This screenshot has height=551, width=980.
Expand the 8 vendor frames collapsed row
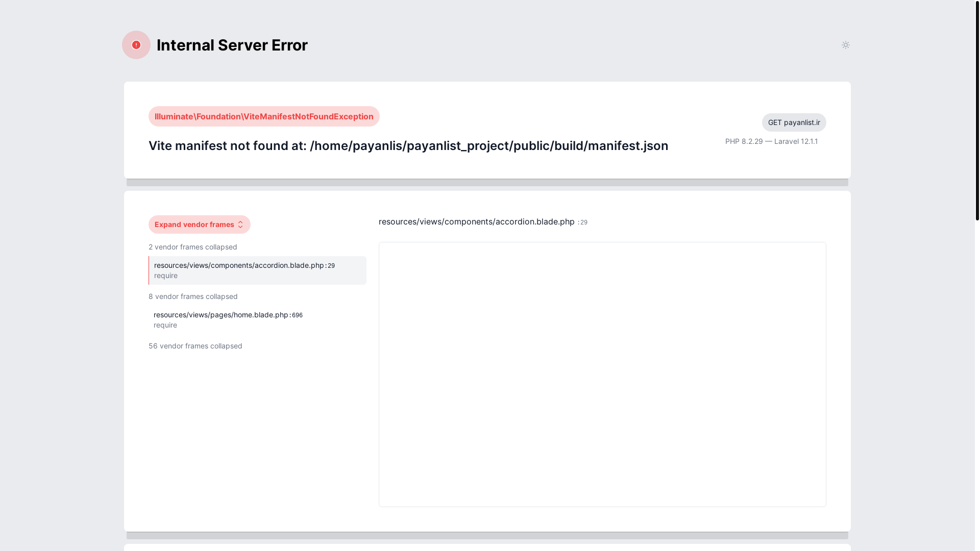[x=193, y=296]
